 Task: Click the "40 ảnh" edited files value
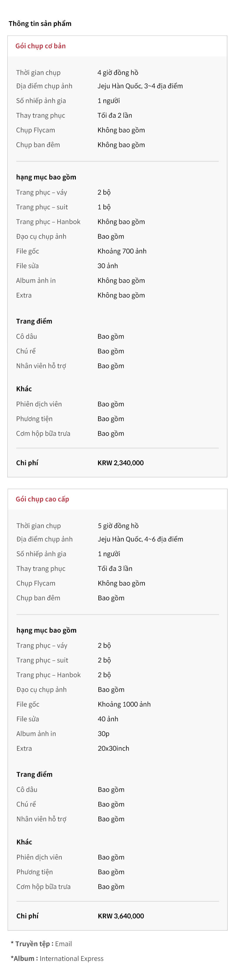[108, 719]
